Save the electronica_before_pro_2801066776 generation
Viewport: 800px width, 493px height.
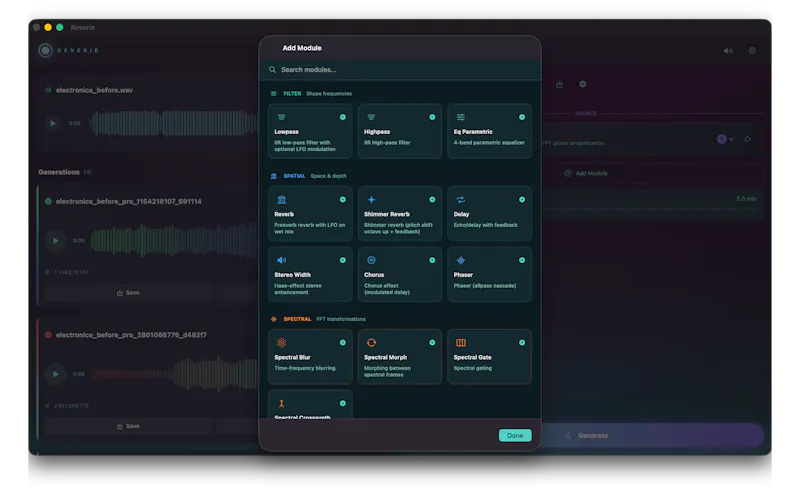[128, 426]
